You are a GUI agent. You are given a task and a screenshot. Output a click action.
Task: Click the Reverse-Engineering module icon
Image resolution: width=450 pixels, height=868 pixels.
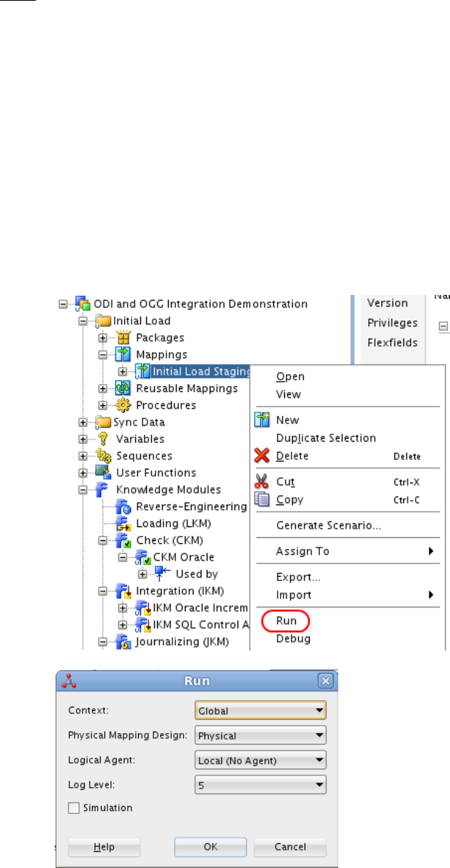[x=123, y=507]
